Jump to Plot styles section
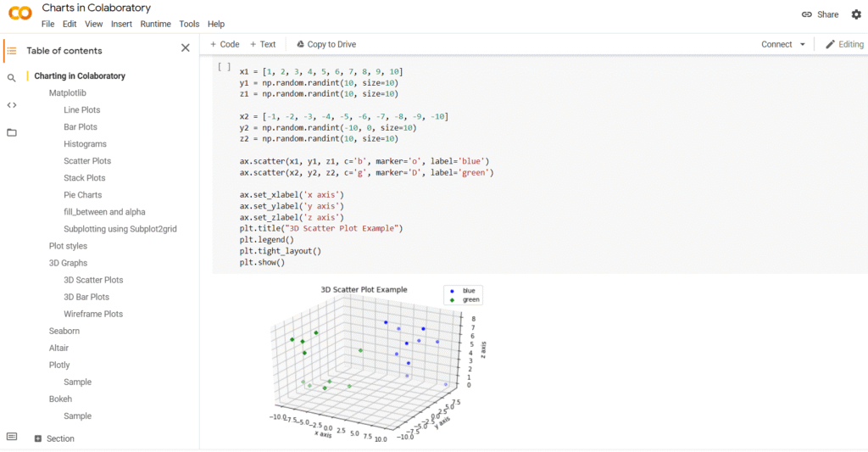 pyautogui.click(x=68, y=246)
